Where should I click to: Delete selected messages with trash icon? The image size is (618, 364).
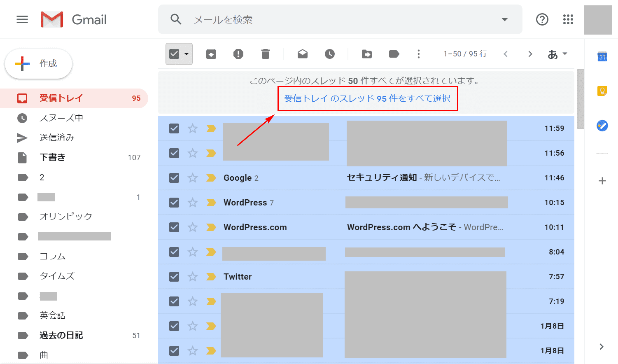click(266, 54)
